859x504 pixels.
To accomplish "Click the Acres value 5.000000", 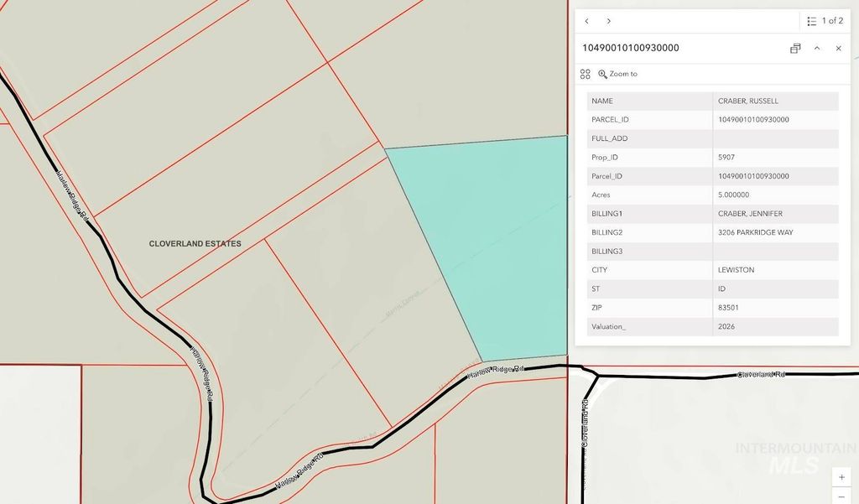I will pos(733,195).
